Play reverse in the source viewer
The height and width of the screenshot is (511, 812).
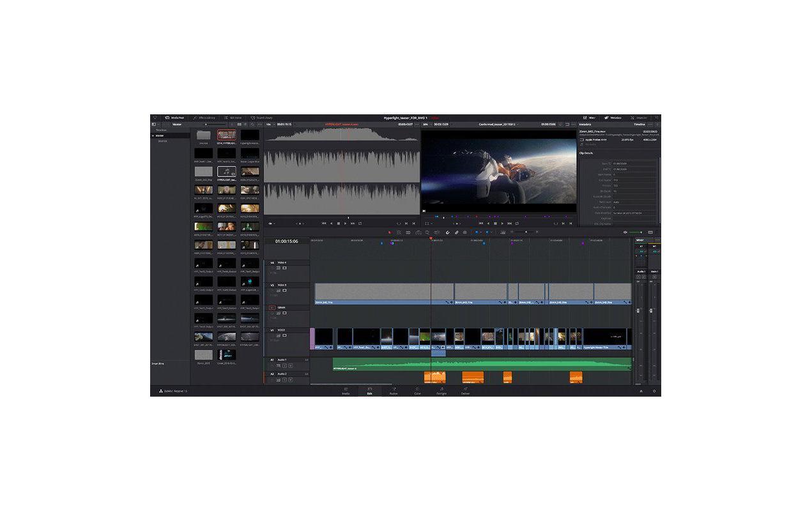332,223
